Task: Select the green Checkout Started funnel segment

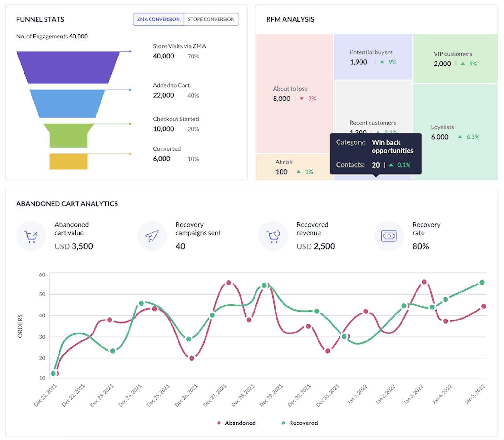Action: (x=68, y=135)
